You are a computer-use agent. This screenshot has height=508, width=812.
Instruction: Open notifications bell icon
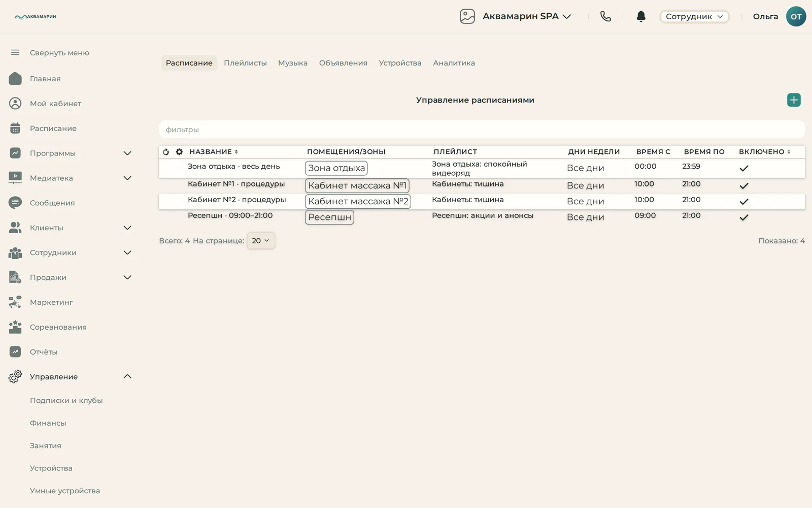point(641,16)
